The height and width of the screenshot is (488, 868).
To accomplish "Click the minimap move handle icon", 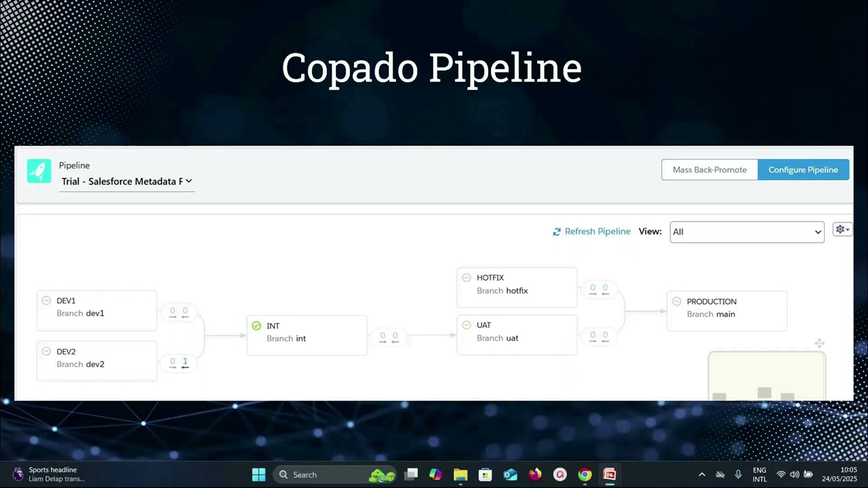I will (x=819, y=344).
